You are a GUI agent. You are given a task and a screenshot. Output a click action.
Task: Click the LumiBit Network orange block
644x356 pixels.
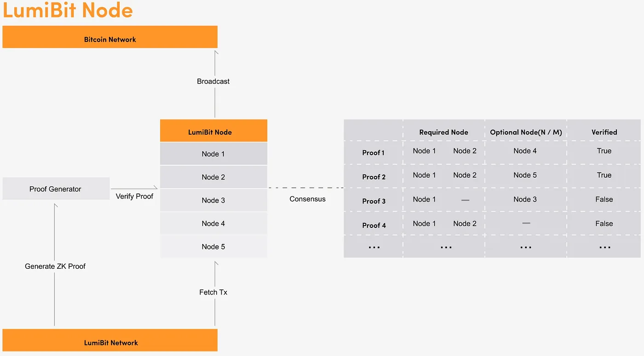coord(110,340)
